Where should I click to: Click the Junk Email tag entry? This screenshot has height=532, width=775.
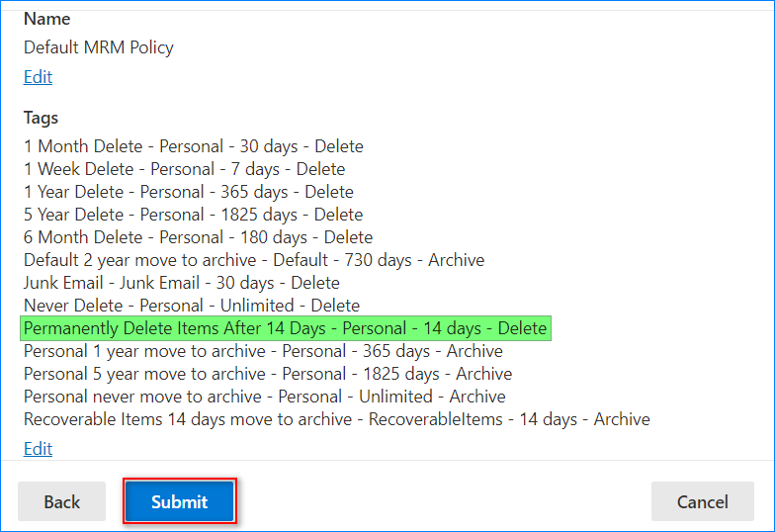point(182,283)
